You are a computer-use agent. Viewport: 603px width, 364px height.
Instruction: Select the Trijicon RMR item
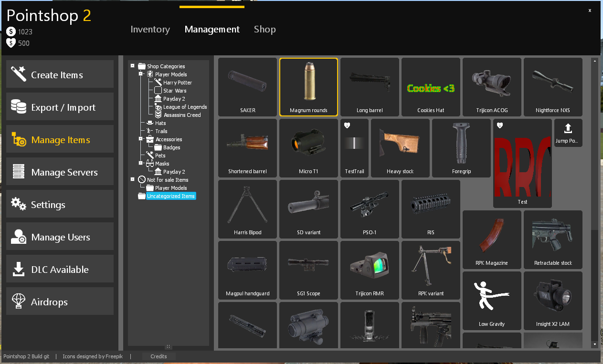pyautogui.click(x=370, y=270)
